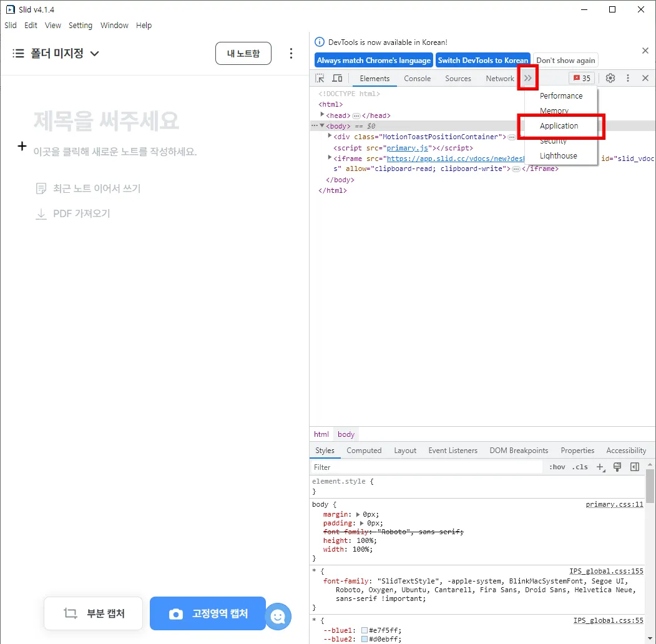This screenshot has height=644, width=656.
Task: Open the IPS_global.css:155 source link
Action: click(606, 572)
